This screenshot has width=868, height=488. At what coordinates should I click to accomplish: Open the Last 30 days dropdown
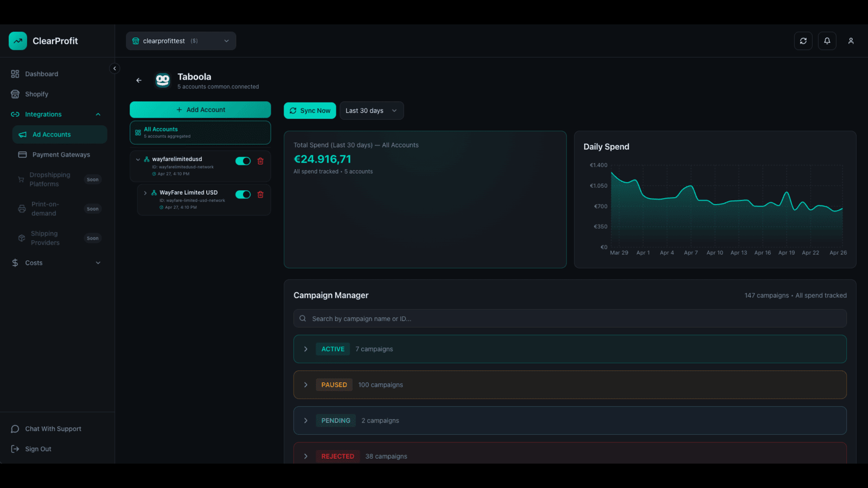point(372,111)
